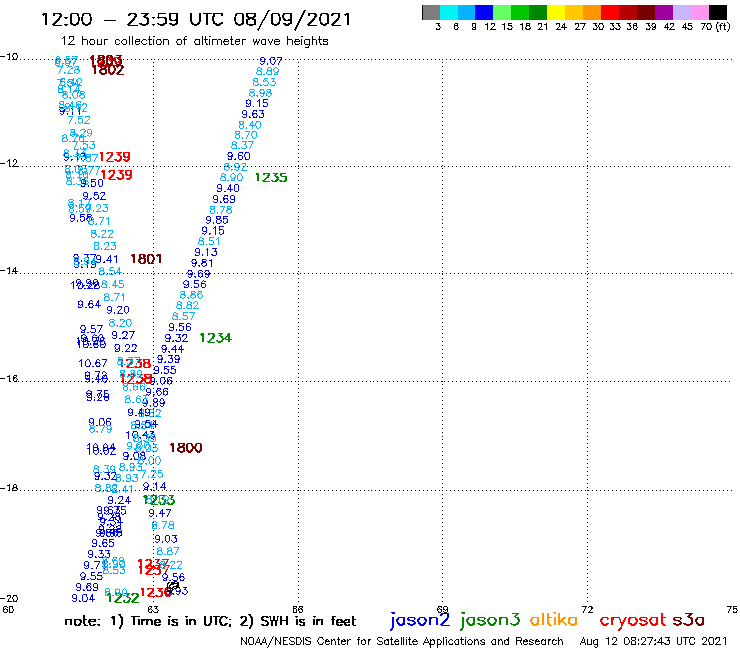740x650 pixels.
Task: Click the 'Aug 12 08:27:43 UTC 2021' timestamp
Action: [x=654, y=641]
